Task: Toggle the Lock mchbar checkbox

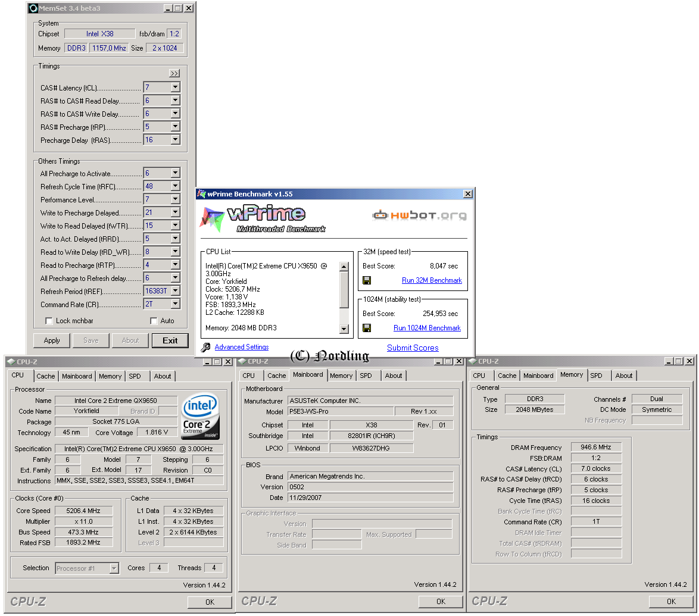Action: [x=49, y=321]
